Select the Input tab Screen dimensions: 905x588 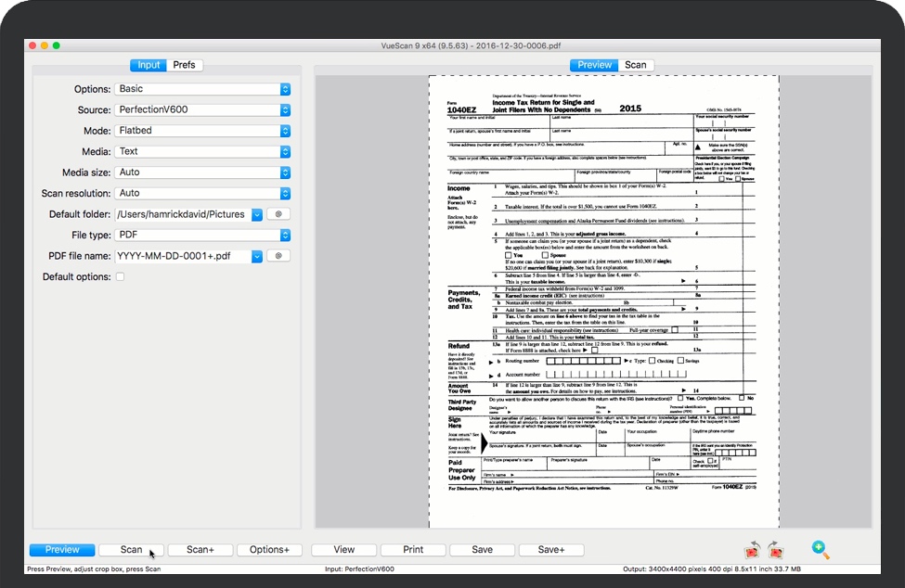(149, 65)
